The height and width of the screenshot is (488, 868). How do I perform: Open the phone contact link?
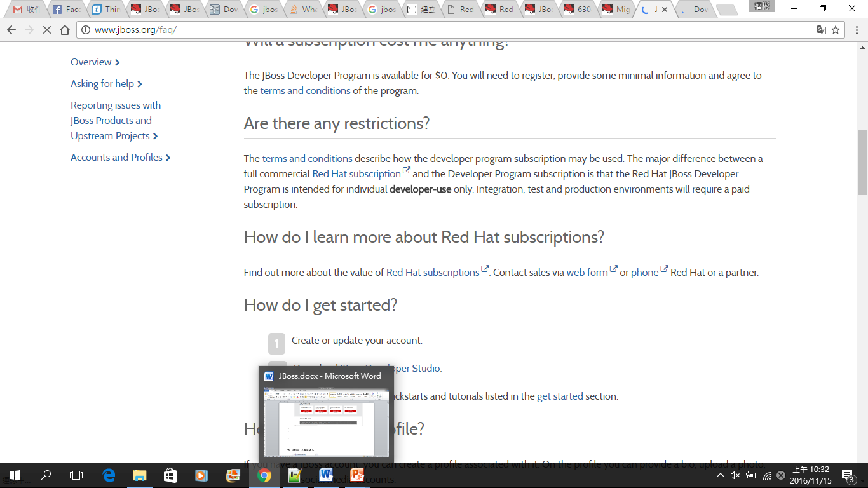point(644,273)
